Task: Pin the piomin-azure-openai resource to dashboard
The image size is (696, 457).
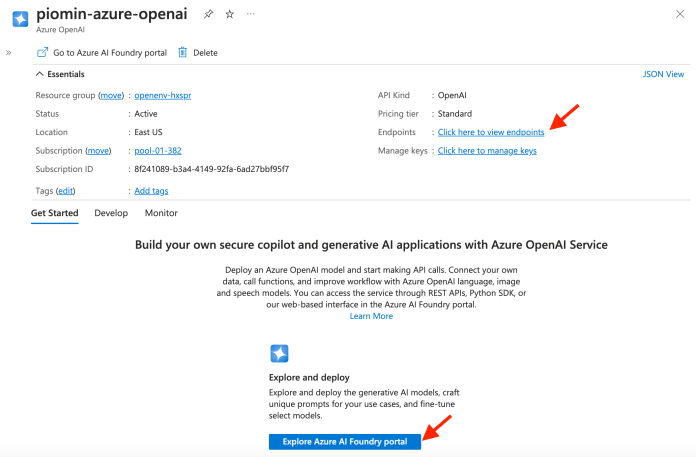Action: (208, 14)
